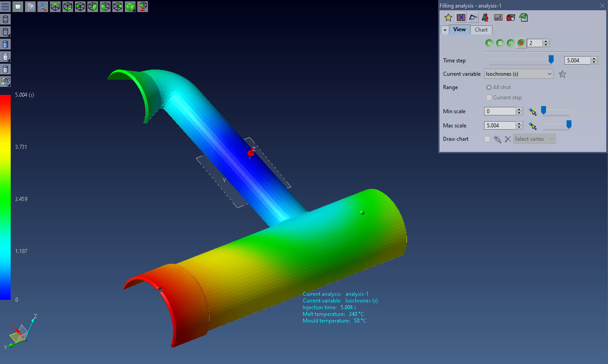This screenshot has width=608, height=364.
Task: Click the Time step slider handle
Action: click(x=551, y=59)
